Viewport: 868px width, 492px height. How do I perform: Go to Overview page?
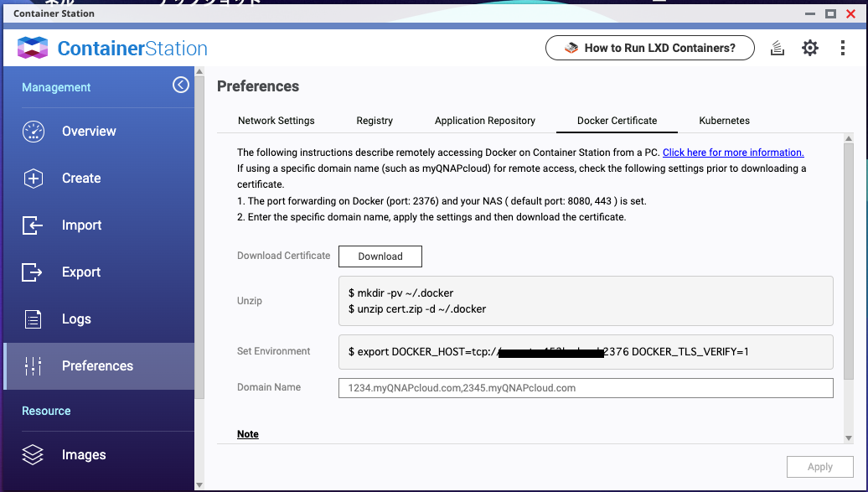(x=99, y=132)
